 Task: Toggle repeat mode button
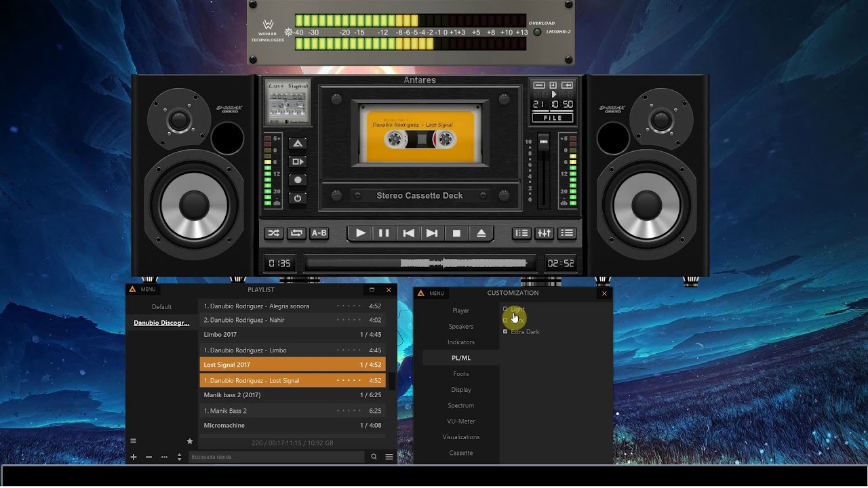click(296, 233)
